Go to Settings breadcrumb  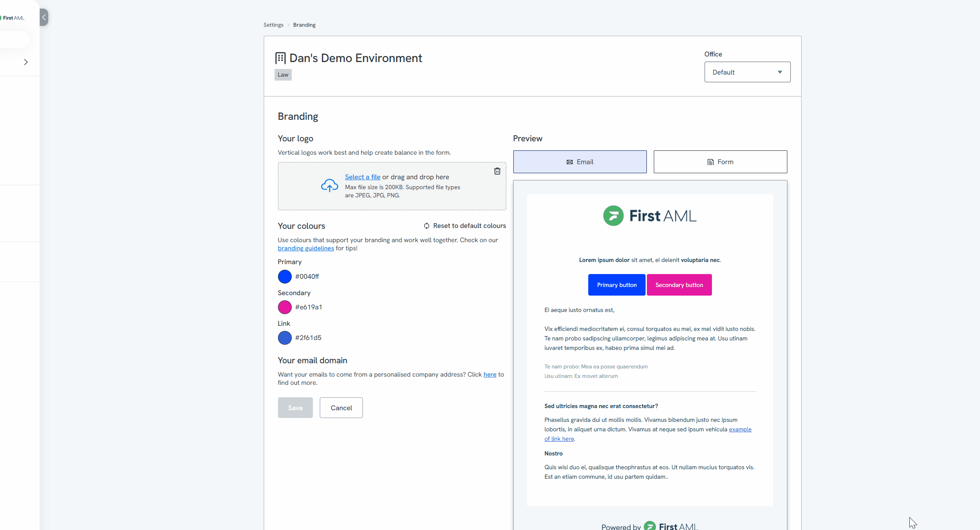(273, 25)
